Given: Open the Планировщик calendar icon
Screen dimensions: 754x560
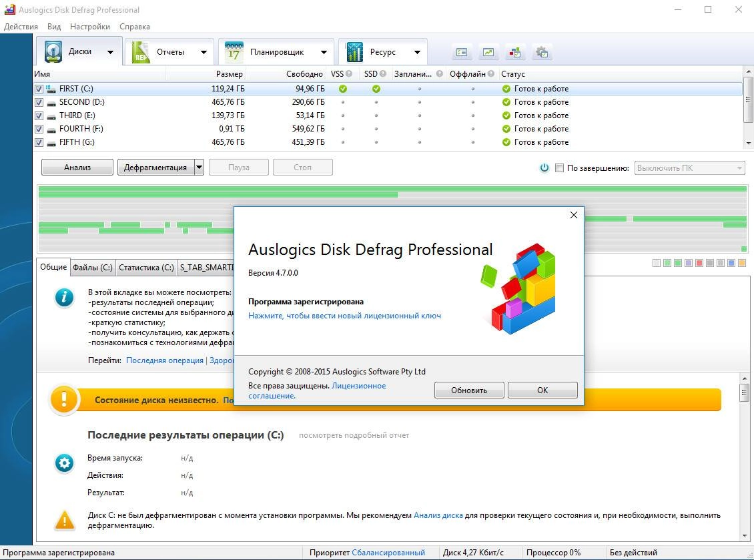Looking at the screenshot, I should click(x=234, y=52).
